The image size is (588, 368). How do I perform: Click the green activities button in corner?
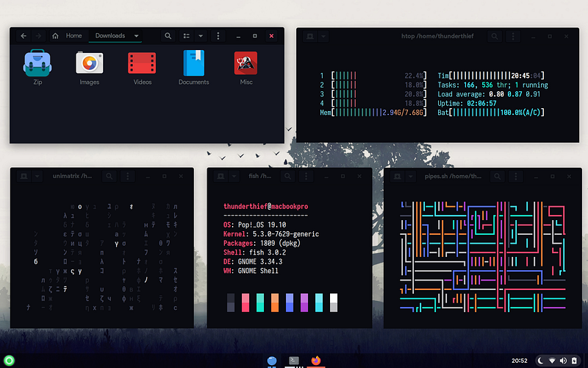click(9, 360)
